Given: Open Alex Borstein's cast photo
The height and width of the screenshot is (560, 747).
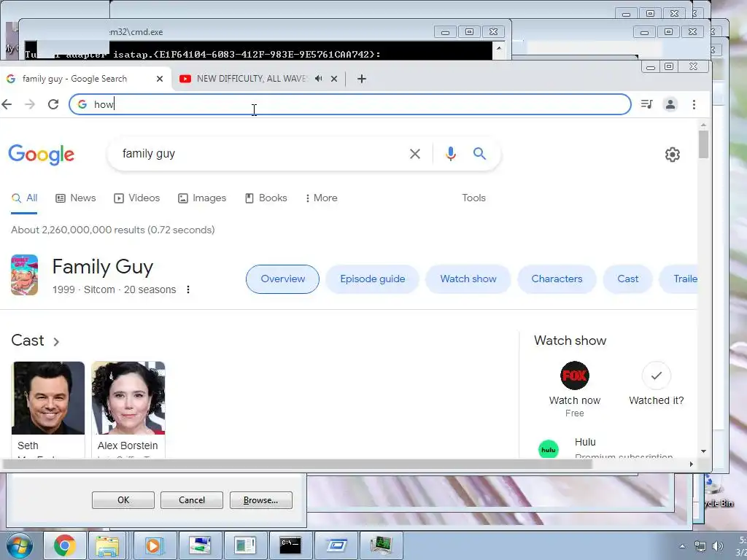Looking at the screenshot, I should tap(128, 398).
